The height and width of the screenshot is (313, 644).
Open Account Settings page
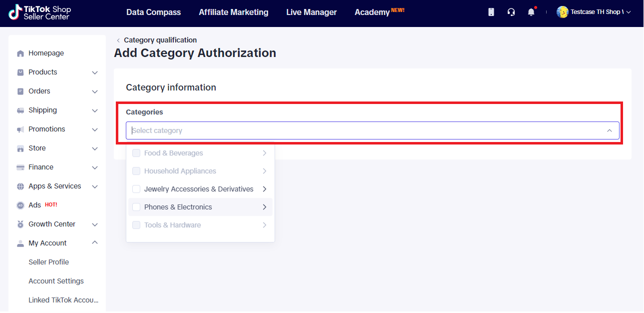pos(56,281)
